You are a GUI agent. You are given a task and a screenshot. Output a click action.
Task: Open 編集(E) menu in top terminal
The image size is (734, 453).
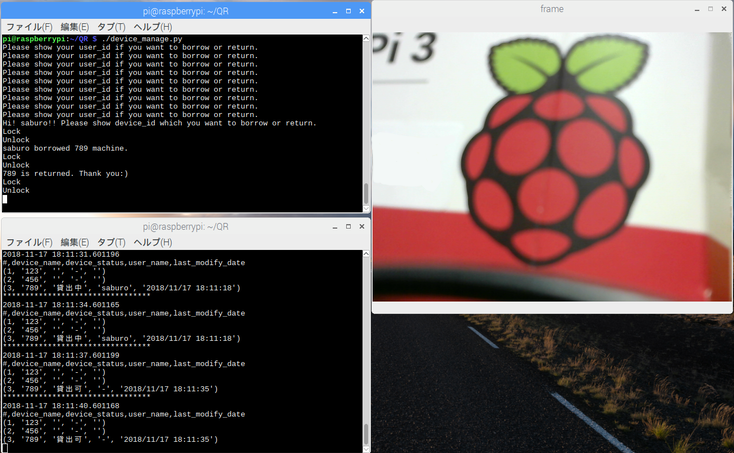click(x=74, y=25)
